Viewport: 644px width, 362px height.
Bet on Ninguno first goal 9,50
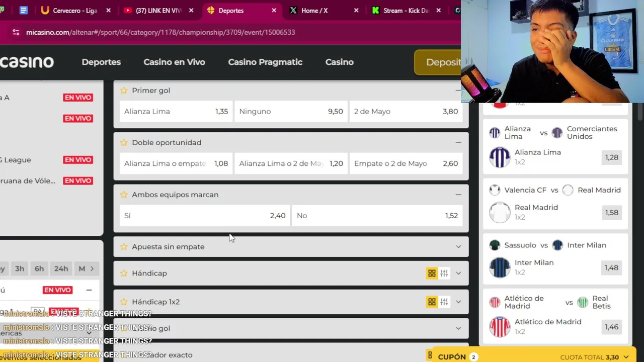click(x=291, y=112)
